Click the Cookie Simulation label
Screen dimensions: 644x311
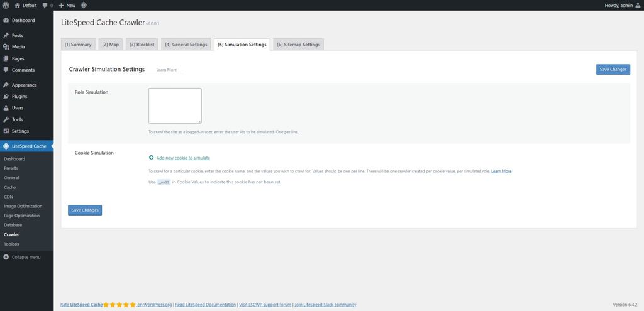[x=94, y=153]
